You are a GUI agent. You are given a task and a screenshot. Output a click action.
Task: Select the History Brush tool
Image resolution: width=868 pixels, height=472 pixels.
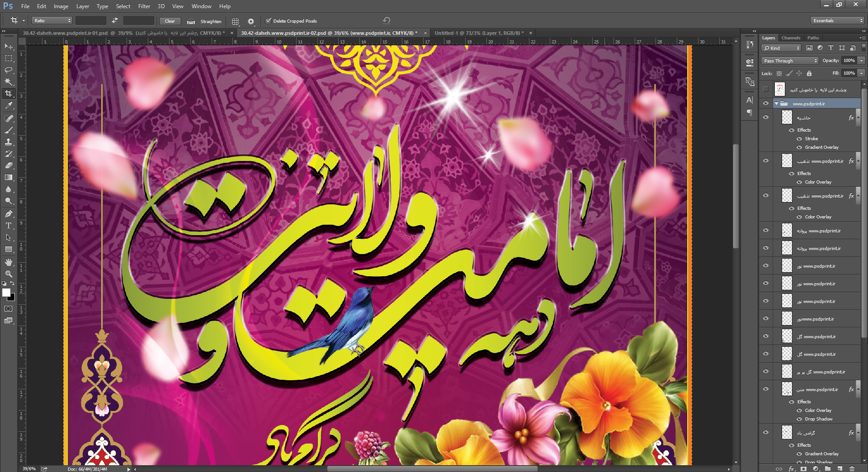coord(9,154)
